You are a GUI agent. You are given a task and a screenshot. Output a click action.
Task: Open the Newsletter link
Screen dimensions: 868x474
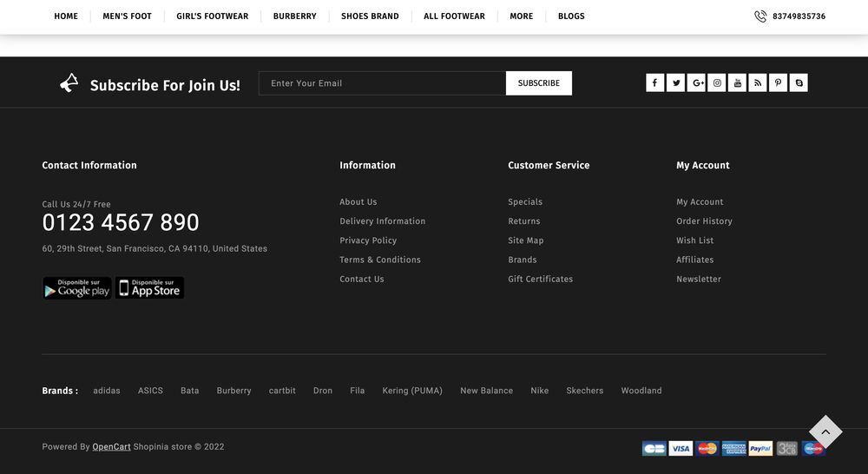click(x=699, y=279)
